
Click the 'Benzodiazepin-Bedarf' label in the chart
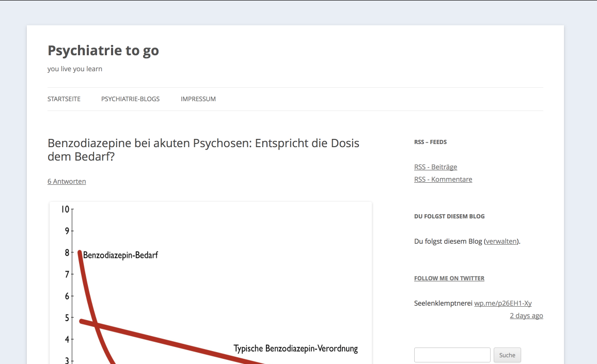(120, 255)
